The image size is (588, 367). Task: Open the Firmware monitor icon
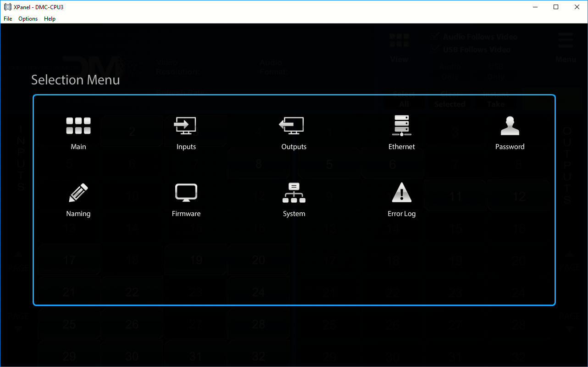click(x=186, y=193)
